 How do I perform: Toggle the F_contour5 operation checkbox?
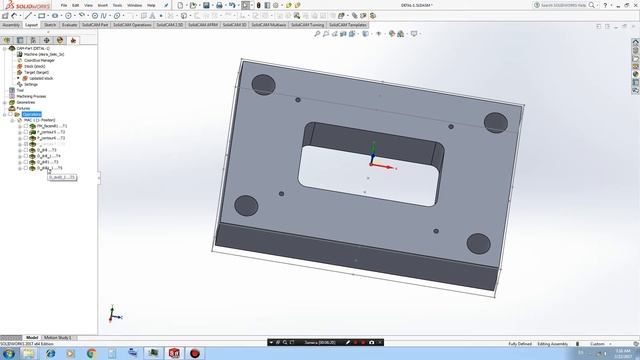[x=26, y=132]
